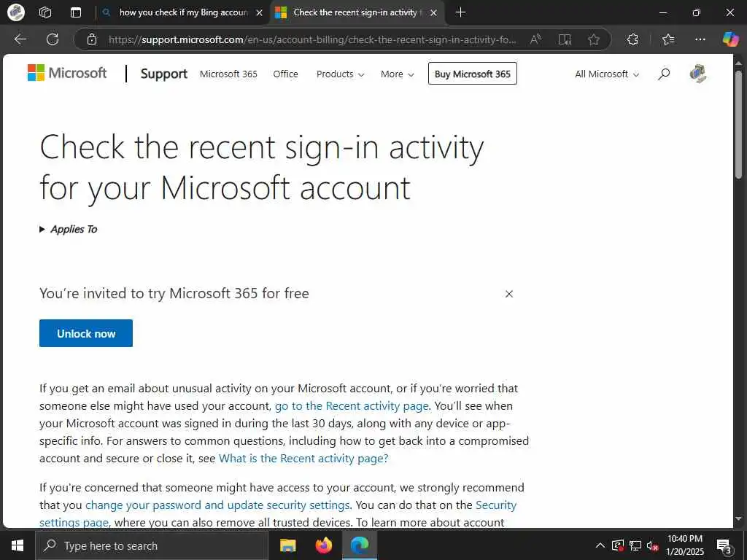Viewport: 747px width, 560px height.
Task: Refresh the page with reload icon
Action: pos(53,39)
